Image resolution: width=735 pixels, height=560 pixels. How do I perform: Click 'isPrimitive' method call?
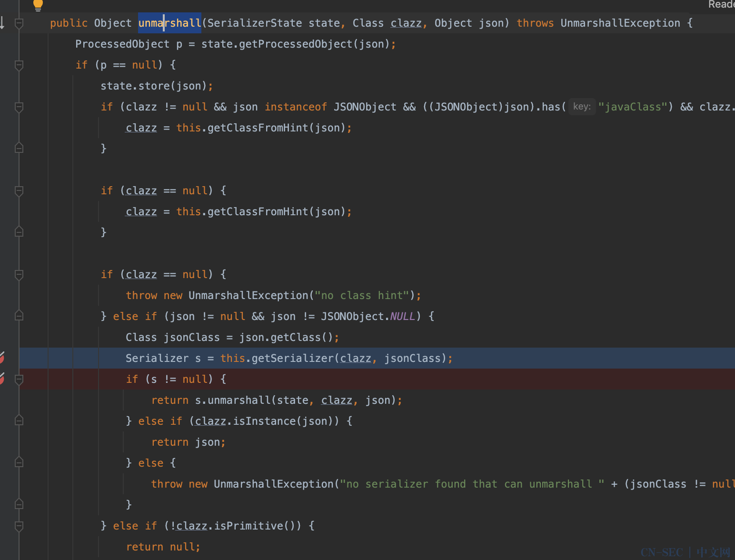coord(248,526)
